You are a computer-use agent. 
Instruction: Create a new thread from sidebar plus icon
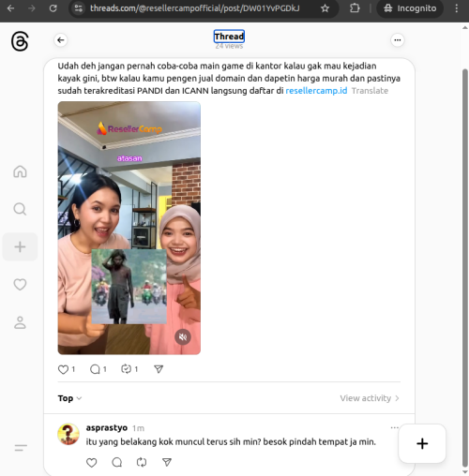click(x=20, y=246)
